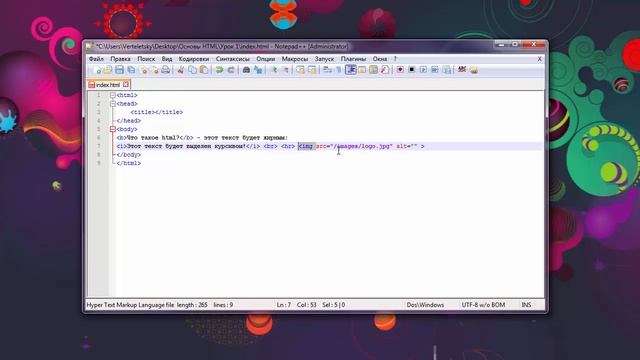Image resolution: width=640 pixels, height=360 pixels.
Task: Open the Поиск menu
Action: 146,59
